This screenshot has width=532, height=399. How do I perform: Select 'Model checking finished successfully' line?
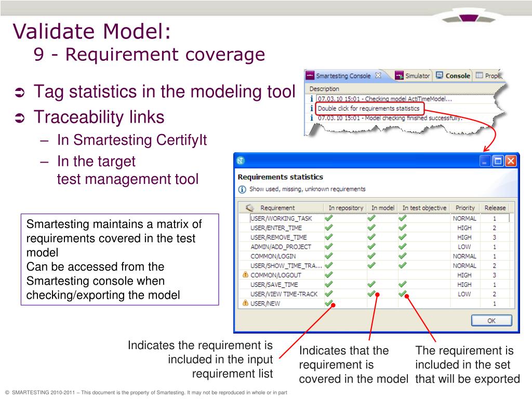click(x=390, y=118)
